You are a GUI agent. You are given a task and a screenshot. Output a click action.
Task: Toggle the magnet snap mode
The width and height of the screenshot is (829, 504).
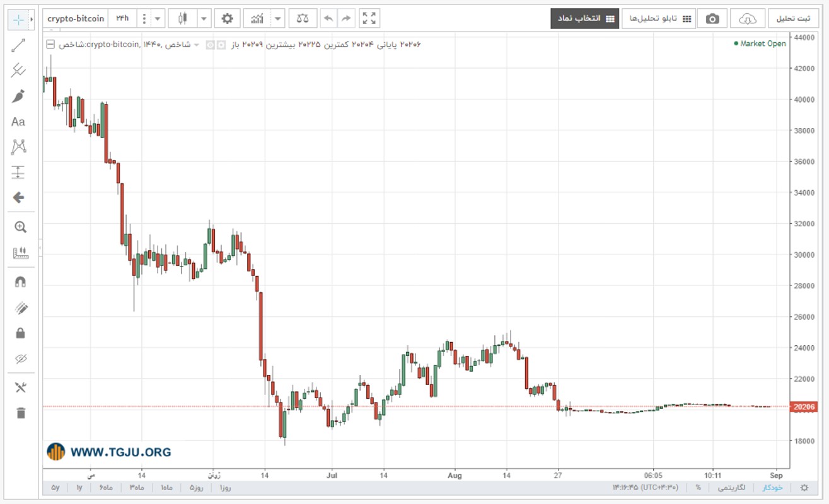[x=20, y=282]
